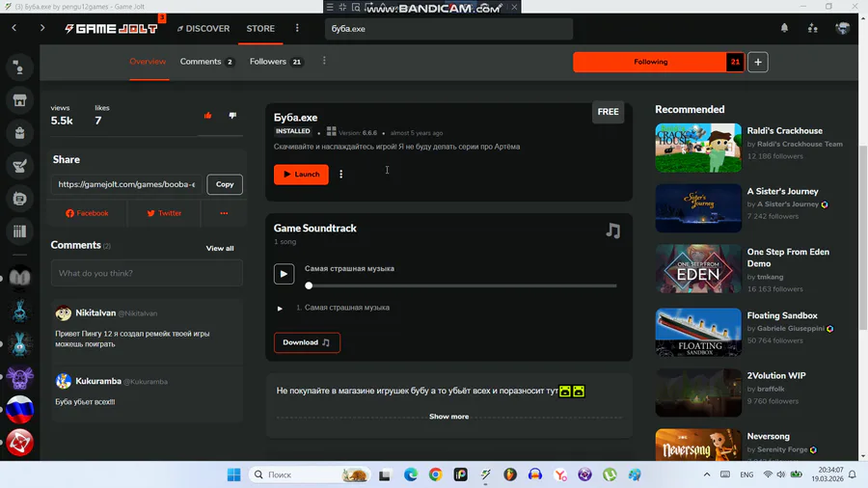Open the red circle community in sidebar
The image size is (868, 488).
coord(20,443)
